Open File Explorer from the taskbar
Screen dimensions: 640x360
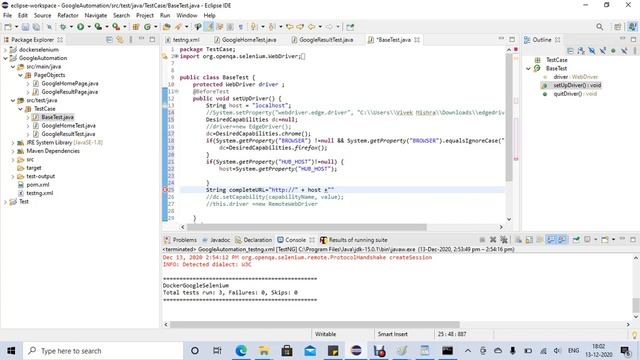pyautogui.click(x=264, y=351)
